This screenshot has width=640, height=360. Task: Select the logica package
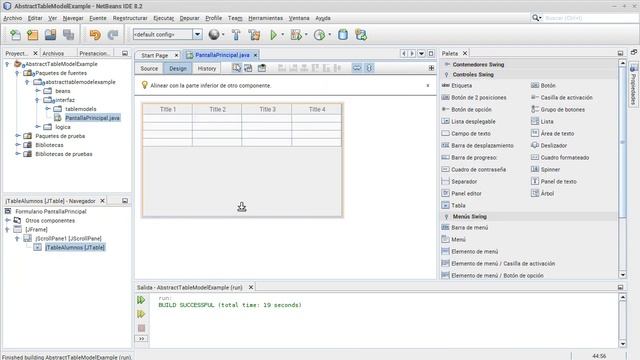click(63, 127)
